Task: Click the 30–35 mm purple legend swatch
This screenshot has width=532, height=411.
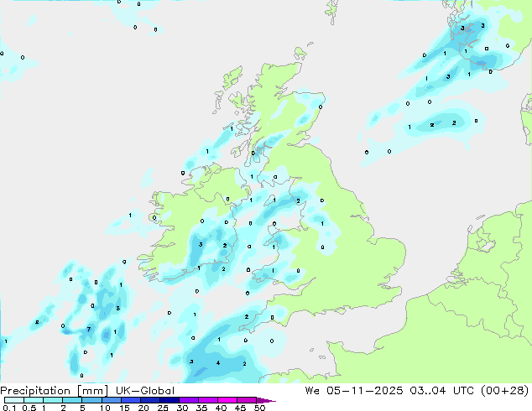Action: coord(188,400)
